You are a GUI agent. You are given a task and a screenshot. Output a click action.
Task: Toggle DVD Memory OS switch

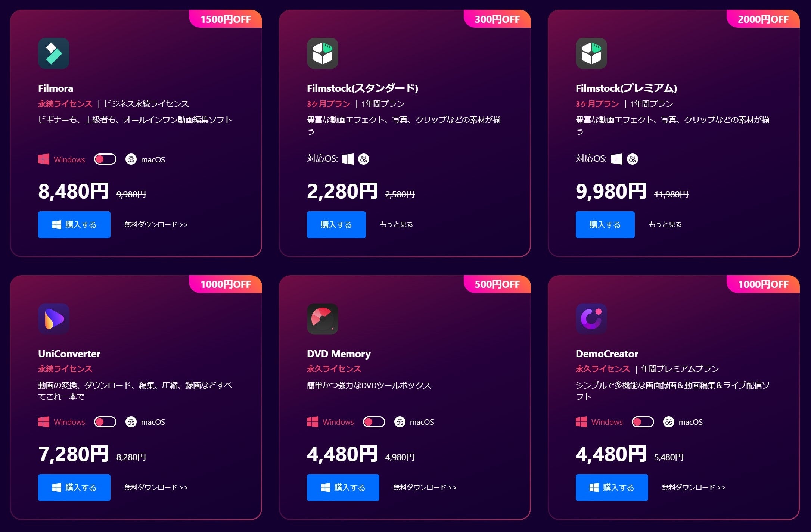click(x=374, y=422)
